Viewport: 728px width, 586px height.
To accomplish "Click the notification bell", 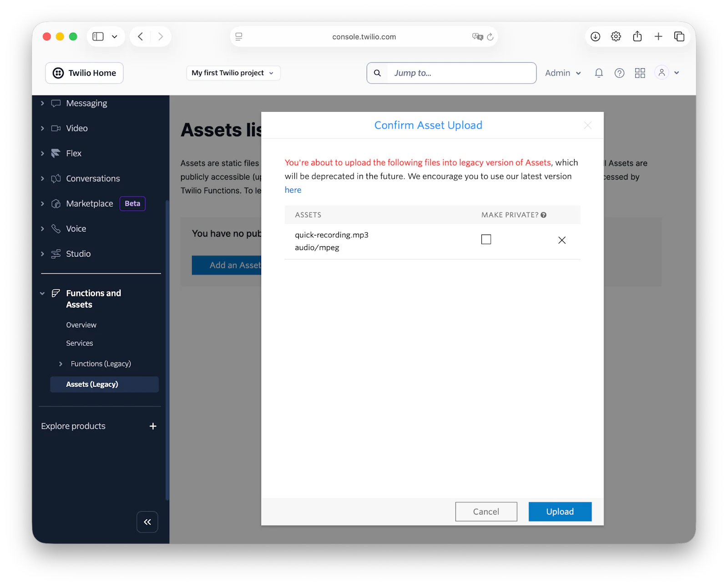I will tap(598, 73).
